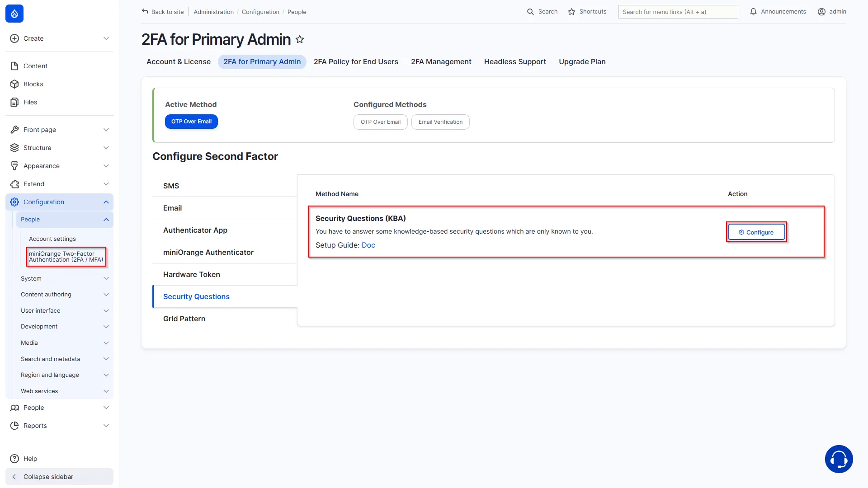Switch to the 2FA Management tab
Screen dimensions: 868x488
441,62
